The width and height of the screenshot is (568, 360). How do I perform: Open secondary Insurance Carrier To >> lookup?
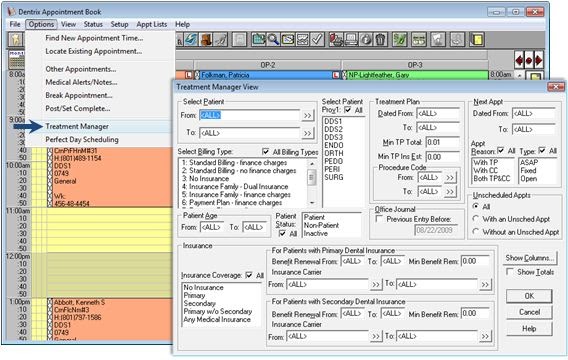pos(485,336)
